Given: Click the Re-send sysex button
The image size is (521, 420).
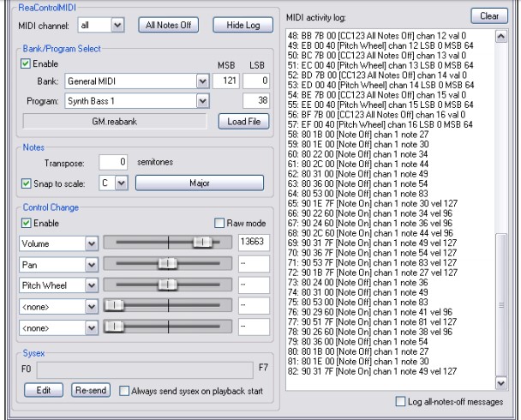Looking at the screenshot, I should [x=89, y=391].
